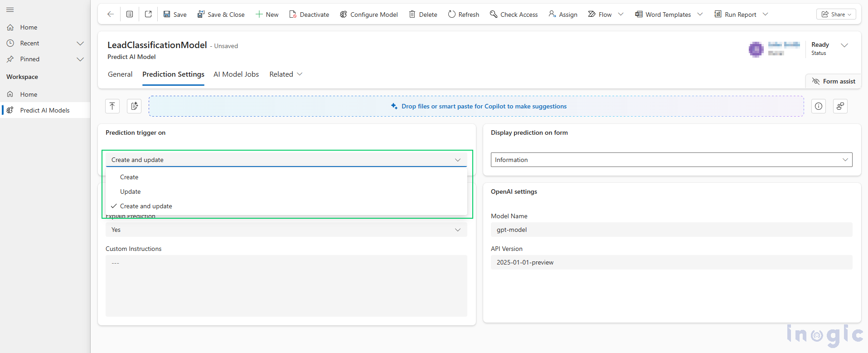Open the Related tab menu

click(x=286, y=74)
